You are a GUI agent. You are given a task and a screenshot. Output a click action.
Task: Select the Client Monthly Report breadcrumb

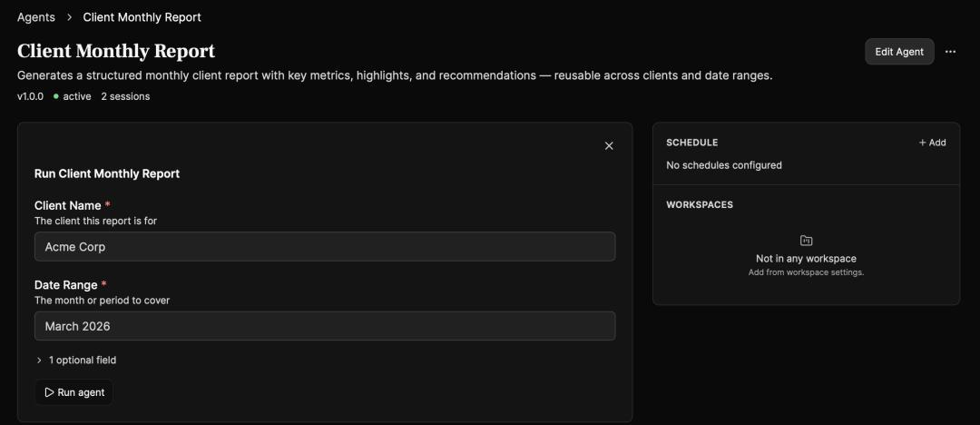click(142, 17)
